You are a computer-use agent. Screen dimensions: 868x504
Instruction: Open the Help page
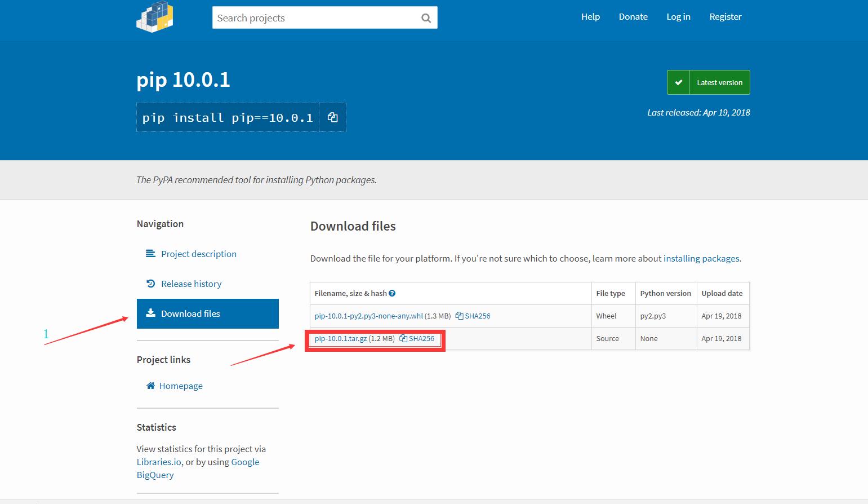pyautogui.click(x=590, y=17)
